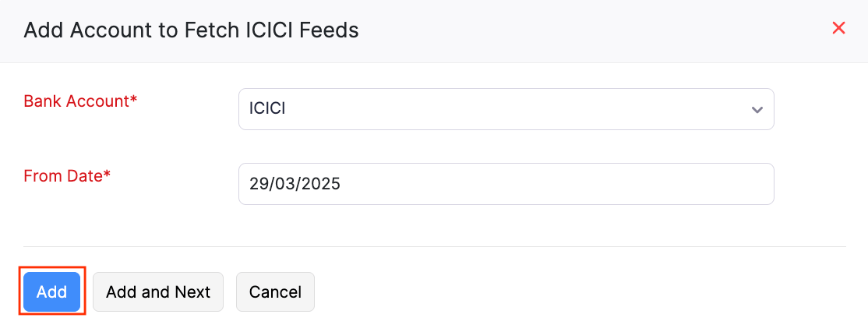Click the horizontal divider above the buttons
This screenshot has width=868, height=332.
click(434, 247)
